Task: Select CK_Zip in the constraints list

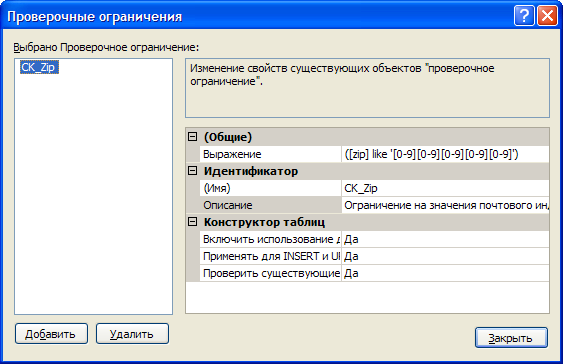Action: click(39, 67)
